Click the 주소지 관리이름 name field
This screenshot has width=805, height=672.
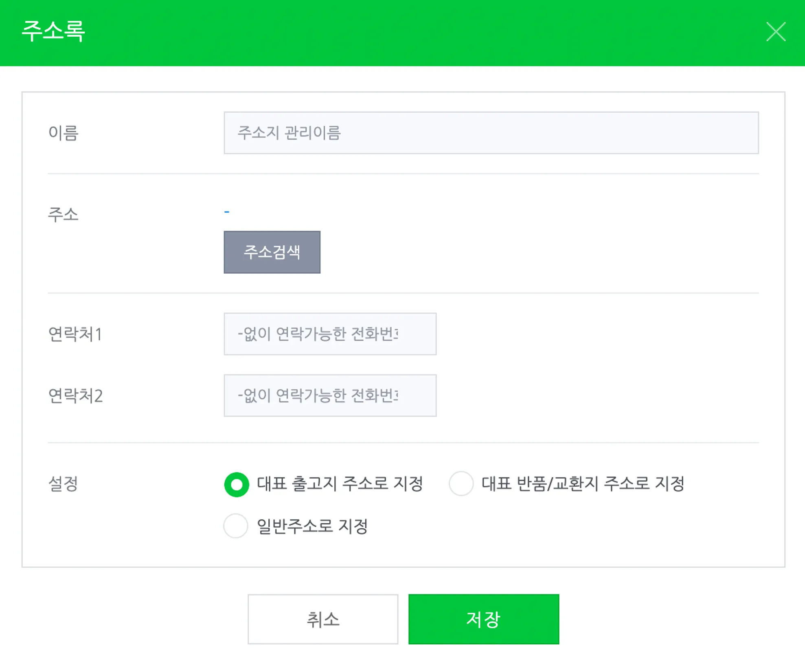coord(491,133)
